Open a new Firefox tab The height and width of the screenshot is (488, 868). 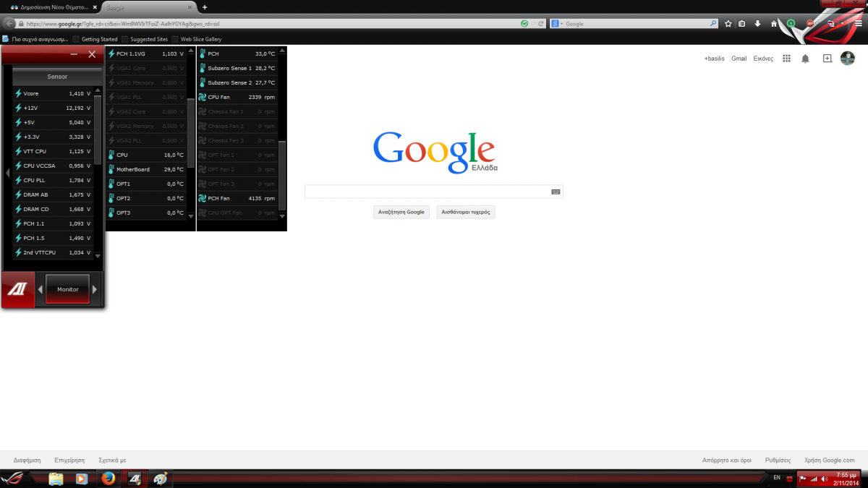205,7
